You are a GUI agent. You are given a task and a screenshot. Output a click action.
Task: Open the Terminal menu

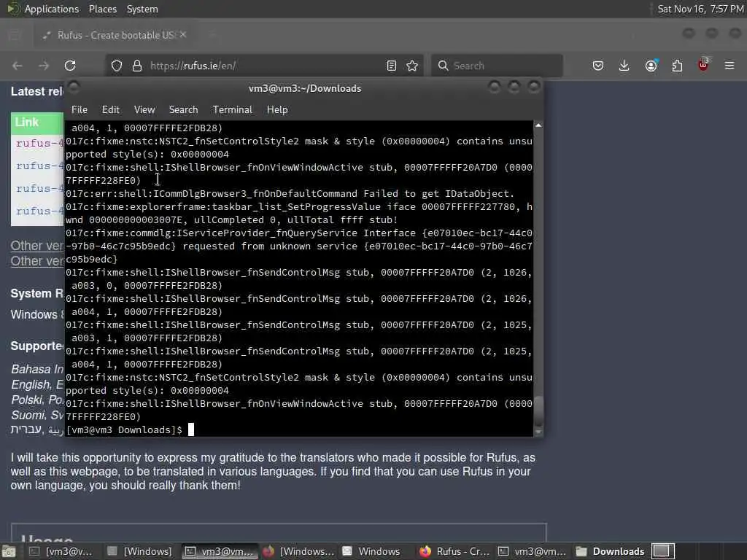click(x=233, y=109)
